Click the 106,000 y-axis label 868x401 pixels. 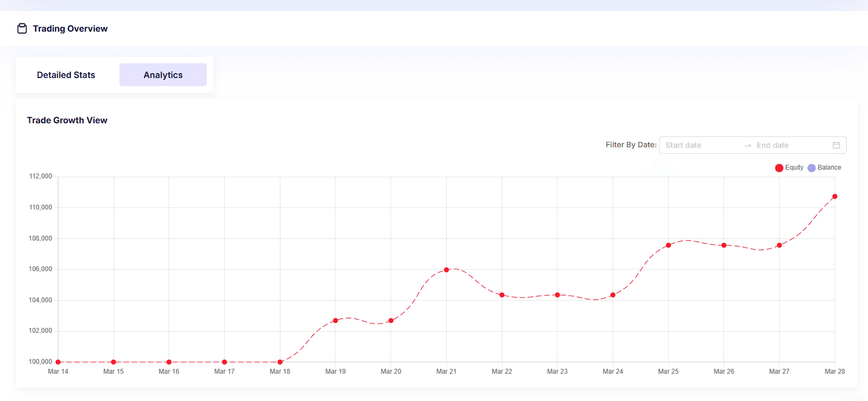(41, 269)
